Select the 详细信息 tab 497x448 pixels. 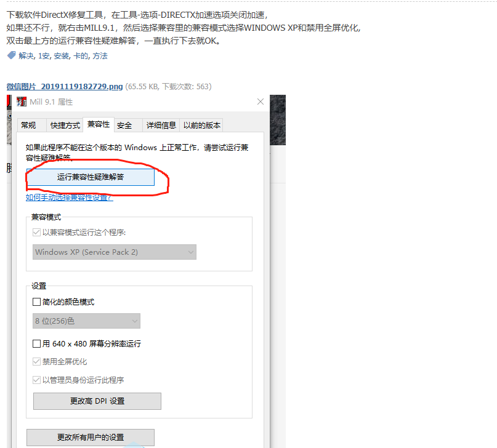[161, 126]
